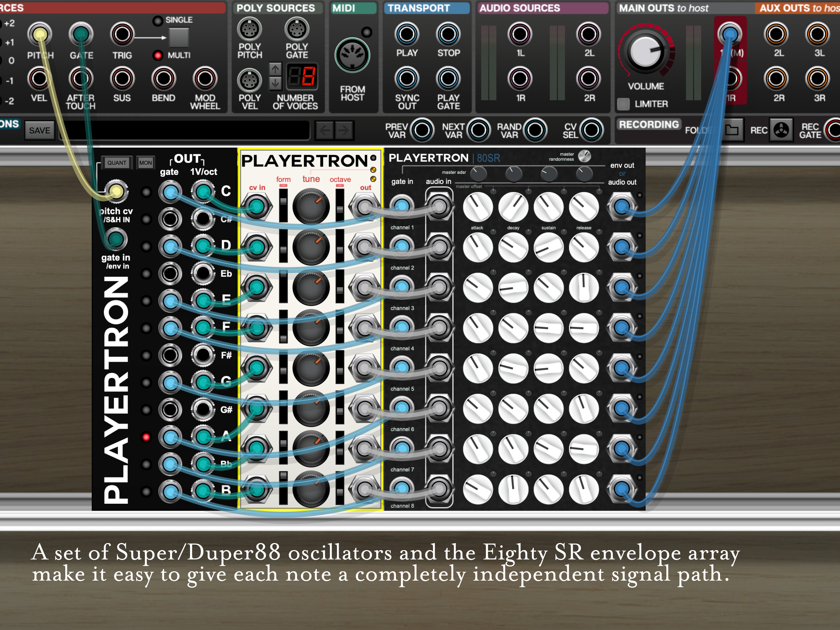Click the Transport Play jack
Viewport: 840px width, 630px height.
coord(407,34)
